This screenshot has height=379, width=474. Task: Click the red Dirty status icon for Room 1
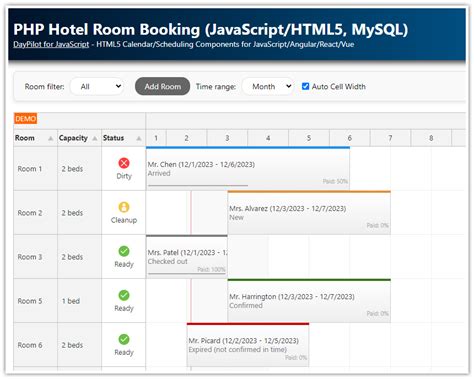[124, 163]
